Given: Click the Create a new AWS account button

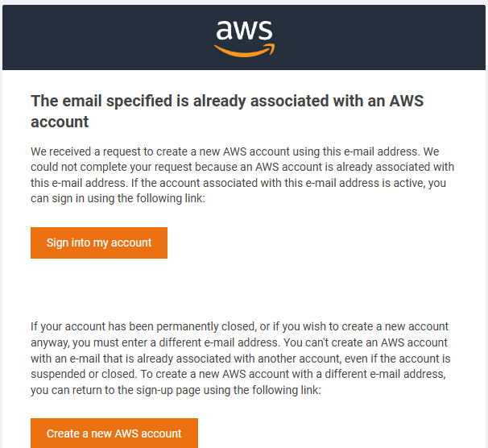Looking at the screenshot, I should (114, 433).
